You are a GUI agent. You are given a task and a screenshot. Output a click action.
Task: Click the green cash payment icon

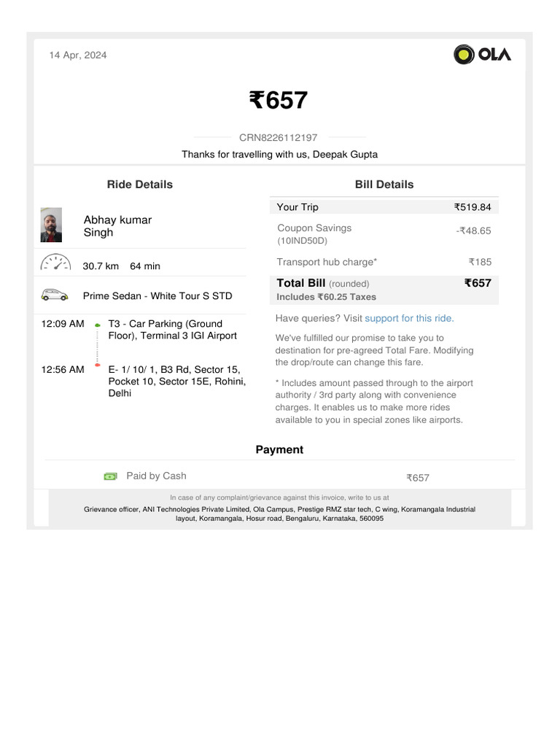110,476
